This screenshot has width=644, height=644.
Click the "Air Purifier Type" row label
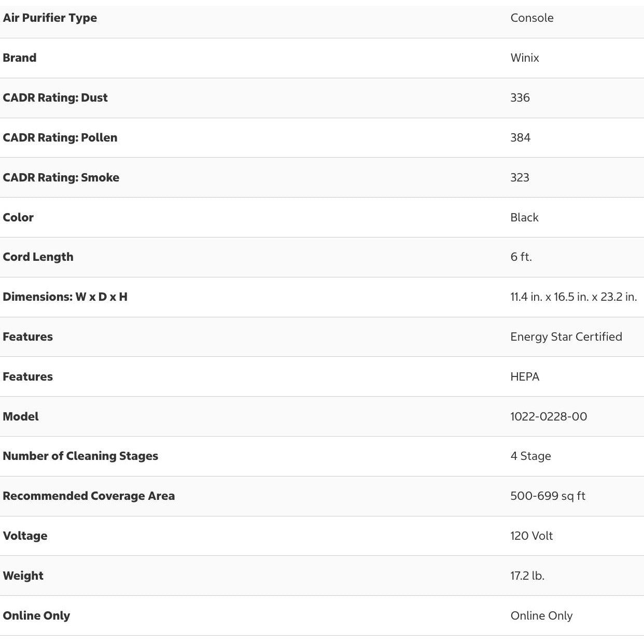(x=50, y=18)
